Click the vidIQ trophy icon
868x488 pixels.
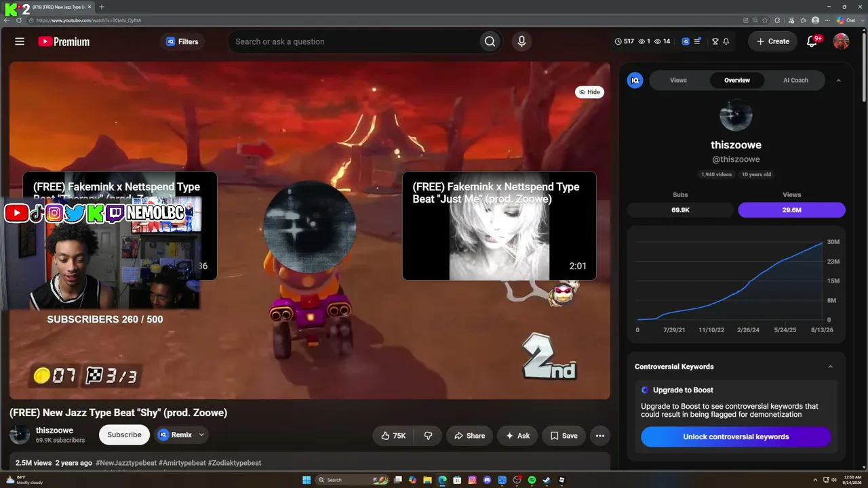point(715,41)
